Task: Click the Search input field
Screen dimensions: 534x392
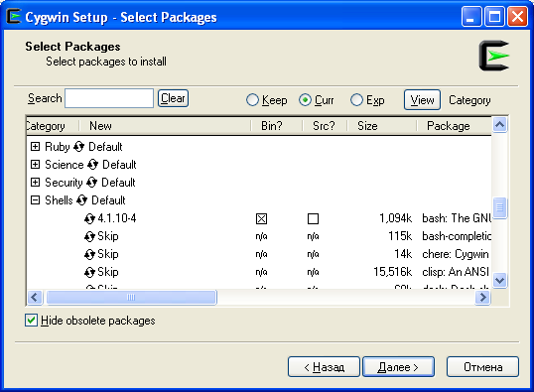Action: pyautogui.click(x=109, y=98)
